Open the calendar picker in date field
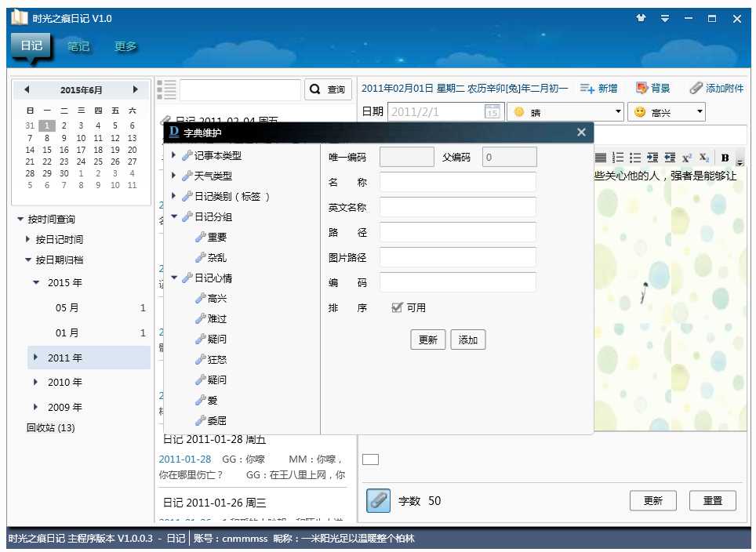This screenshot has width=756, height=552. pos(492,112)
